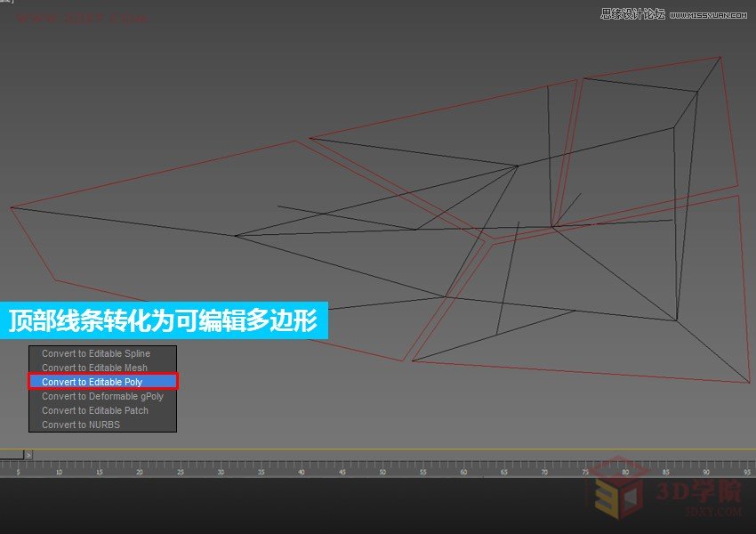Click frame 50 on the timeline ruler
Viewport: 756px width, 534px height.
[382, 466]
